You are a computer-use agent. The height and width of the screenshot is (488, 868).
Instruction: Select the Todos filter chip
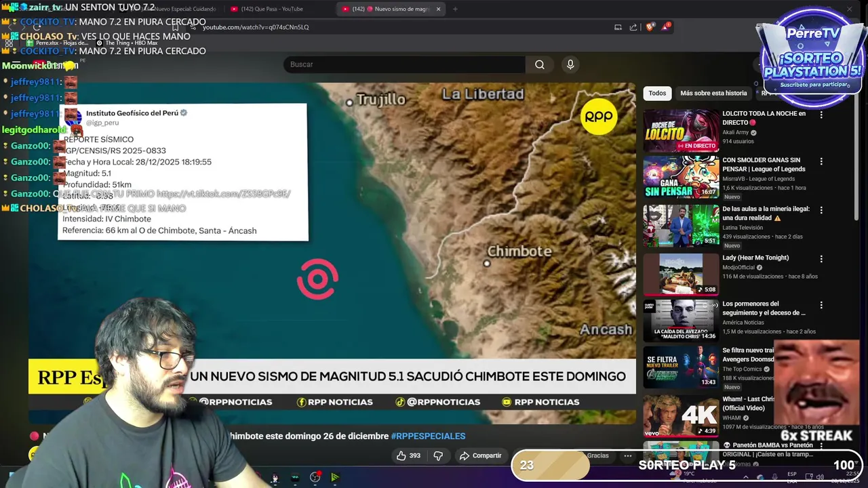(657, 93)
